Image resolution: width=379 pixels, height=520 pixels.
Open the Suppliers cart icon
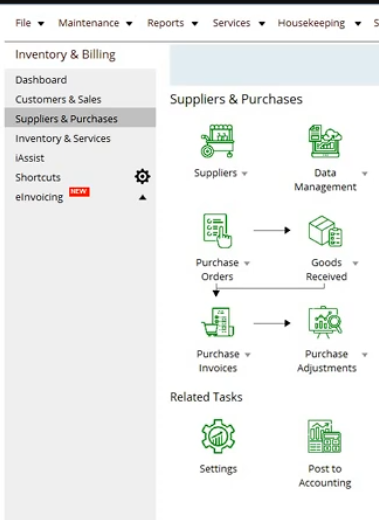tap(218, 141)
